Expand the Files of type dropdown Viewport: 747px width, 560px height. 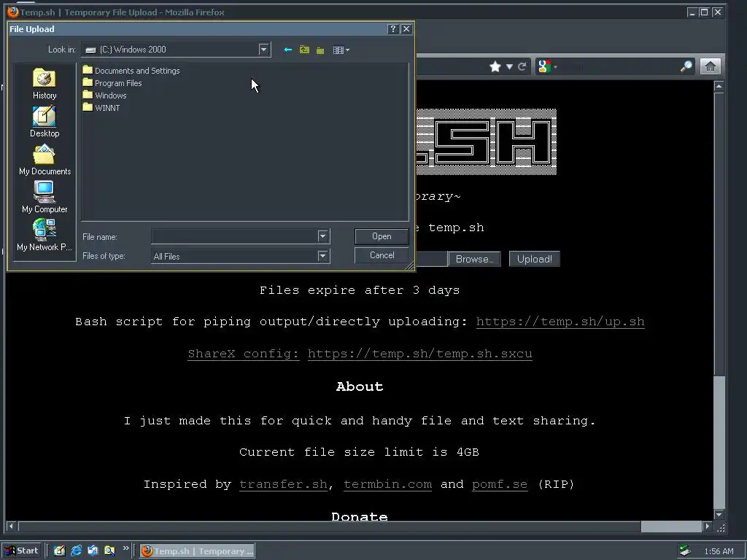click(322, 256)
